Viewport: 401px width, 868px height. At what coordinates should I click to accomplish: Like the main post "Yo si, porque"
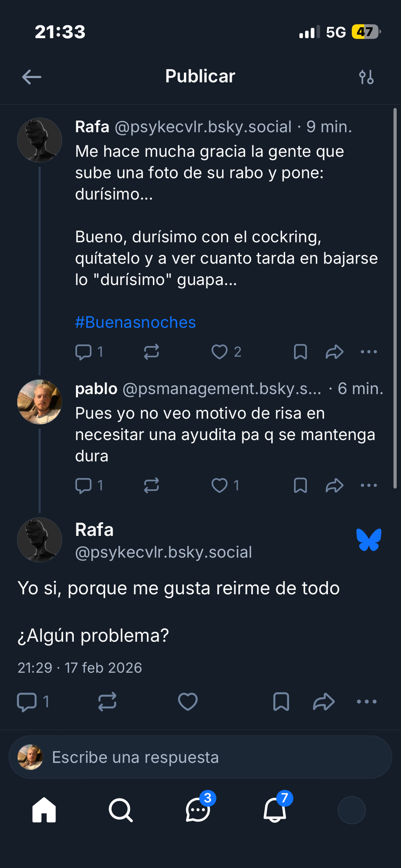pos(188,702)
